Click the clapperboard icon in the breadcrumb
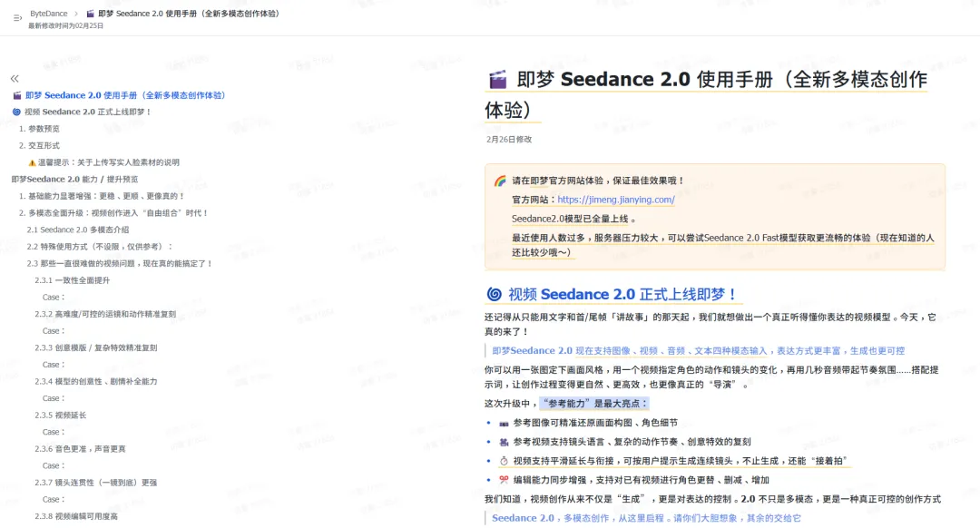Screen dimensions: 980x528 90,13
